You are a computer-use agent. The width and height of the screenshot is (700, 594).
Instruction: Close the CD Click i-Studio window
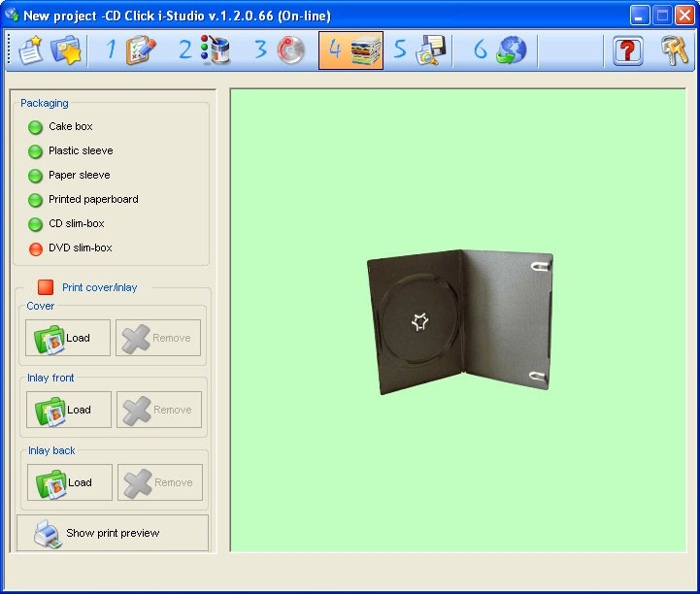coord(683,16)
